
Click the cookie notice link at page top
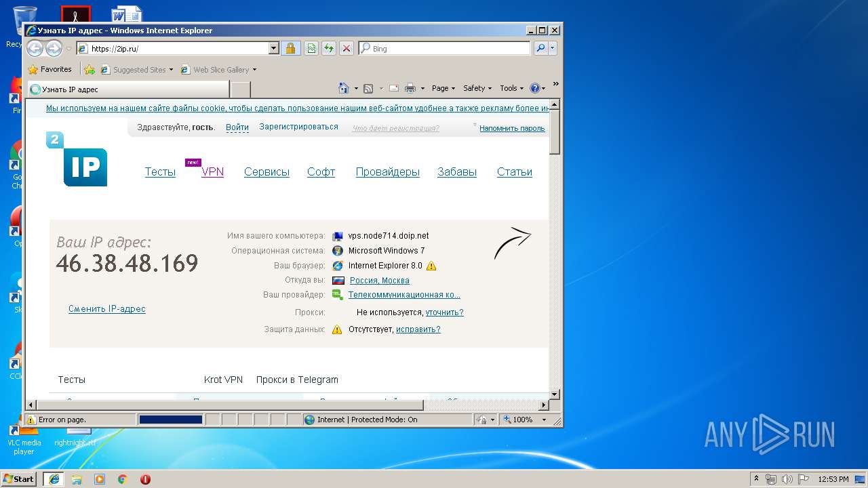pyautogui.click(x=297, y=108)
